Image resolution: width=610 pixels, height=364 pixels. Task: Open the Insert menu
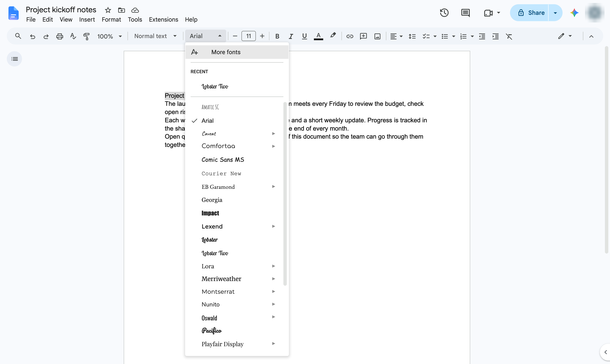[x=87, y=19]
